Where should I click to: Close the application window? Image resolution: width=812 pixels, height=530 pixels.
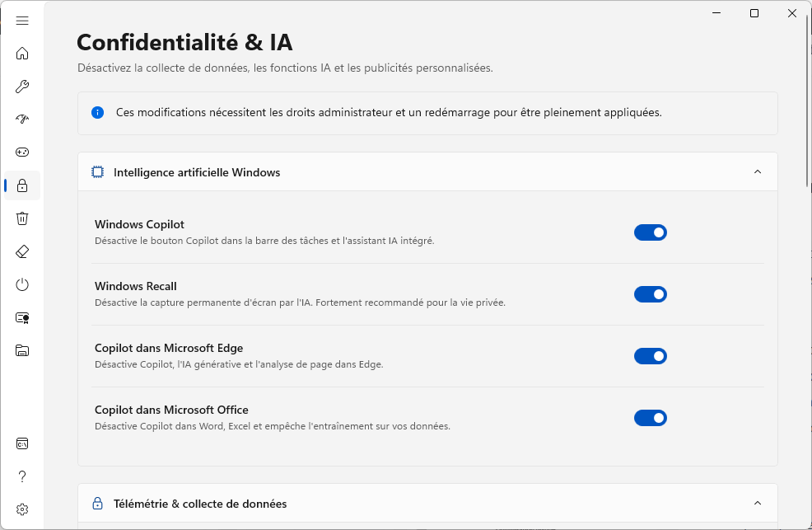point(791,13)
